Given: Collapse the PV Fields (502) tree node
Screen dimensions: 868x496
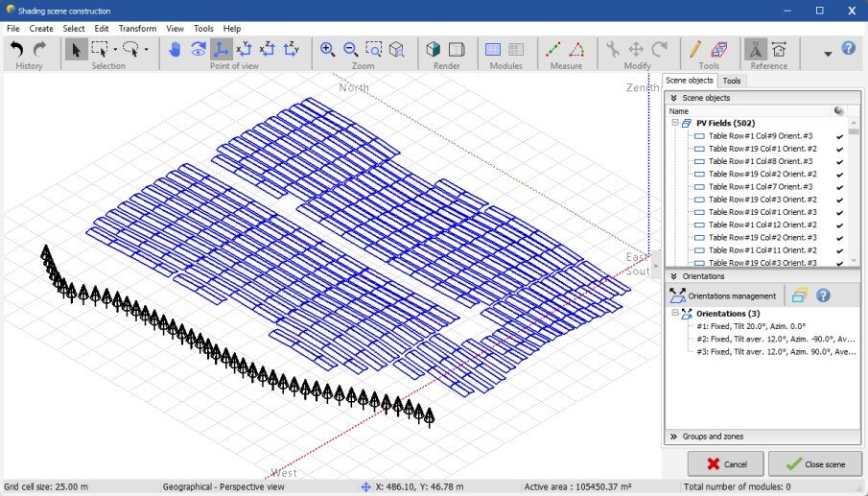Looking at the screenshot, I should coord(675,124).
